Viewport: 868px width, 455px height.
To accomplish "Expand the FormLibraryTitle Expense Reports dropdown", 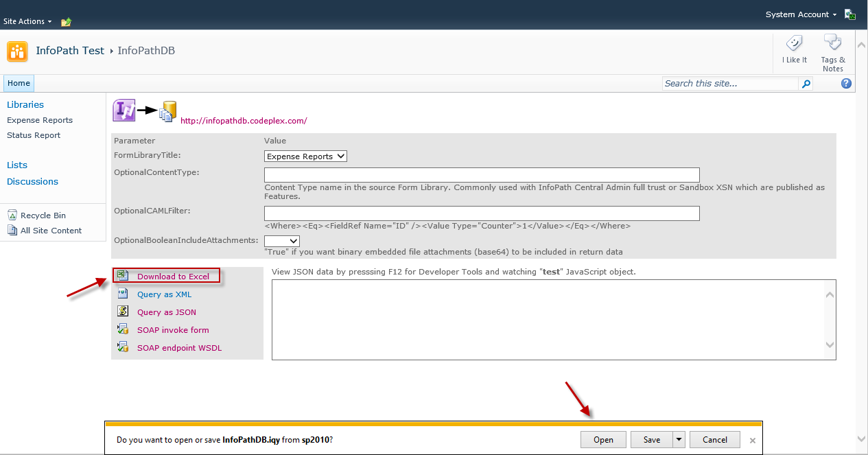I will click(305, 156).
